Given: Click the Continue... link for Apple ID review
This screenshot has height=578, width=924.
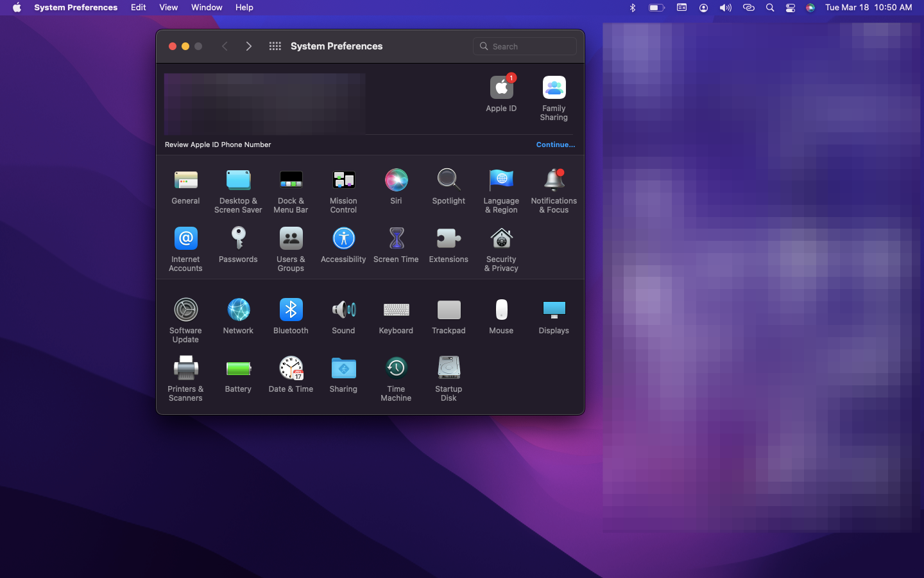Looking at the screenshot, I should [x=556, y=144].
